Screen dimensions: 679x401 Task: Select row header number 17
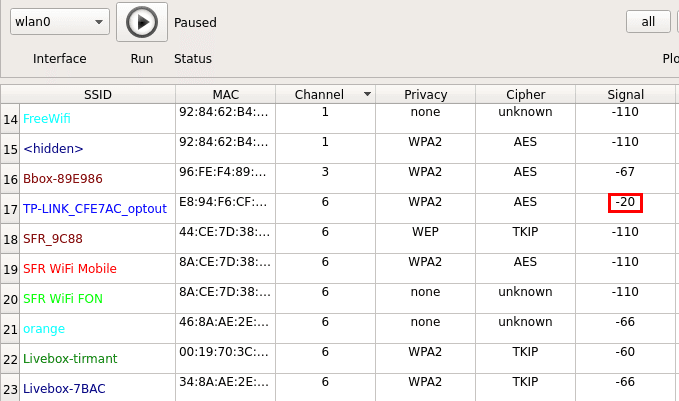(10, 209)
